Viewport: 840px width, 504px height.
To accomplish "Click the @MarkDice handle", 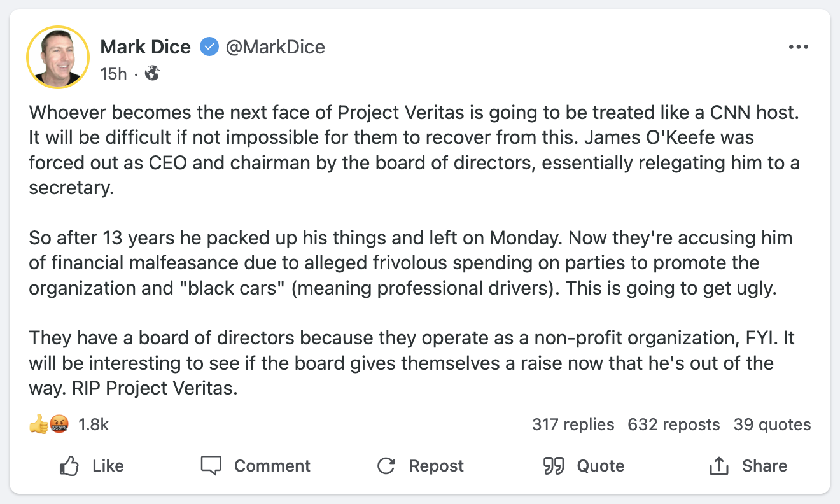I will pyautogui.click(x=276, y=46).
